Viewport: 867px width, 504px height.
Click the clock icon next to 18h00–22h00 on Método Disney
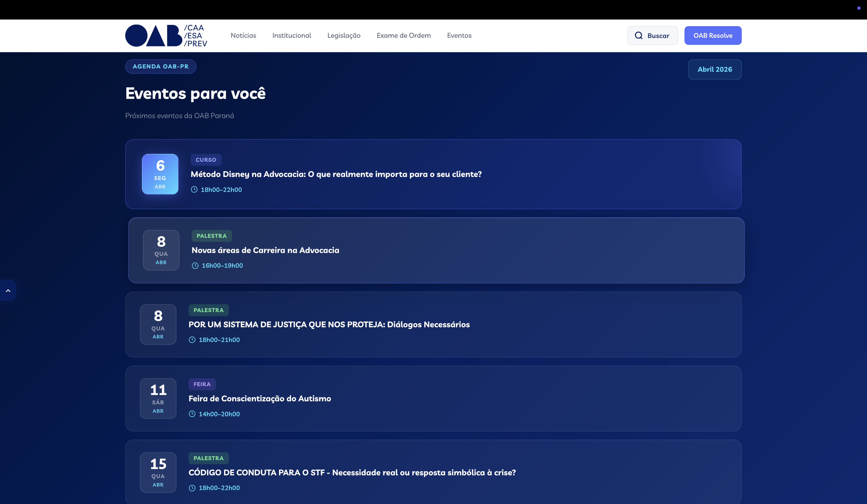click(194, 190)
